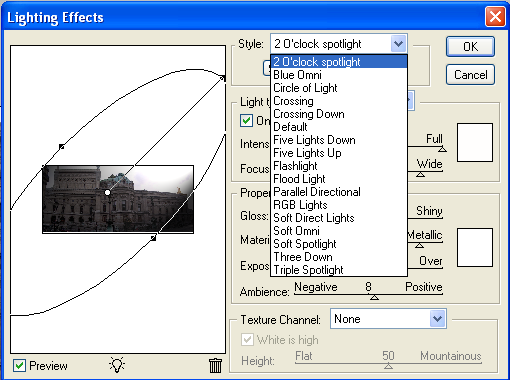510x380 pixels.
Task: Close the Lighting Effects dialog
Action: click(495, 17)
